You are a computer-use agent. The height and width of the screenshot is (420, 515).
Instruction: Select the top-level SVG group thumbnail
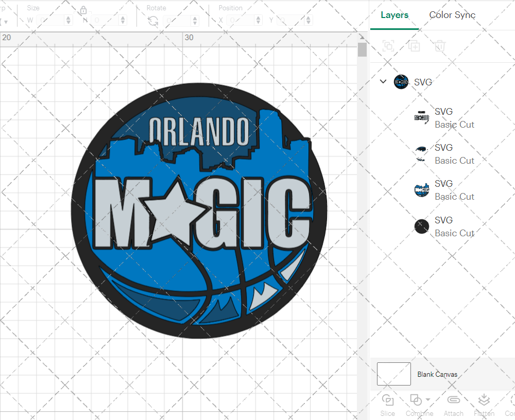pos(401,82)
